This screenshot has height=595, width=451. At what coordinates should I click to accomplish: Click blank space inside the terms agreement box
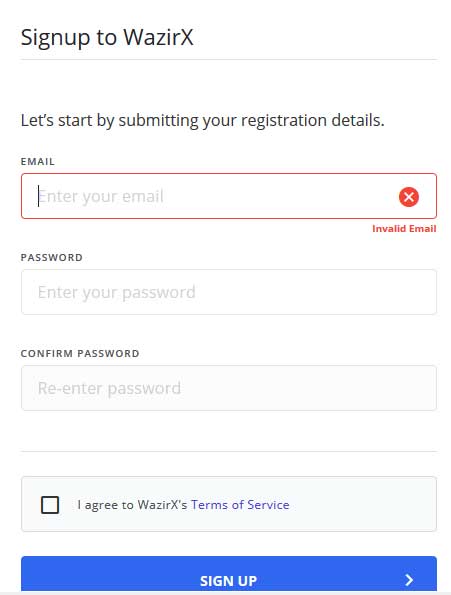point(360,505)
